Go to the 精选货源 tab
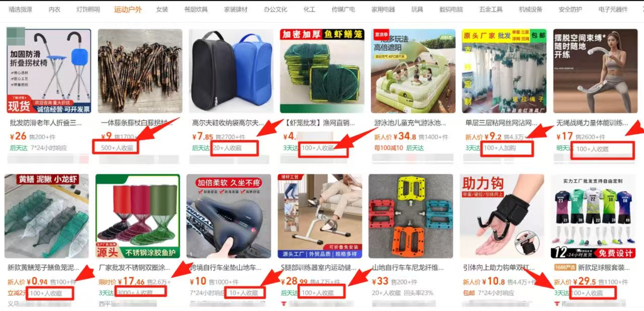Screen dimensions: 644x311 20,9
